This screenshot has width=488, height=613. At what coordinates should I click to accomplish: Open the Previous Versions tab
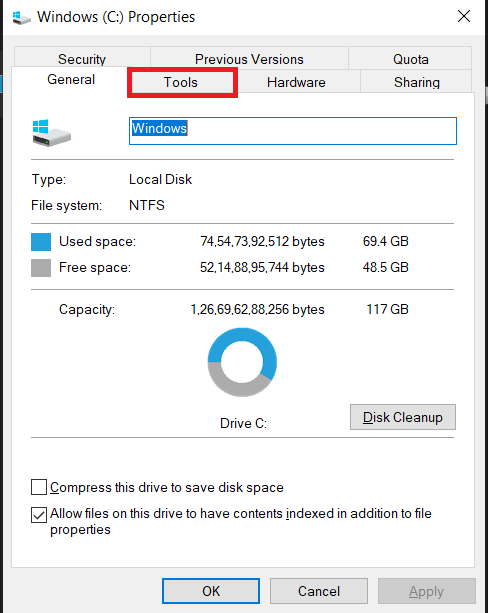coord(249,58)
